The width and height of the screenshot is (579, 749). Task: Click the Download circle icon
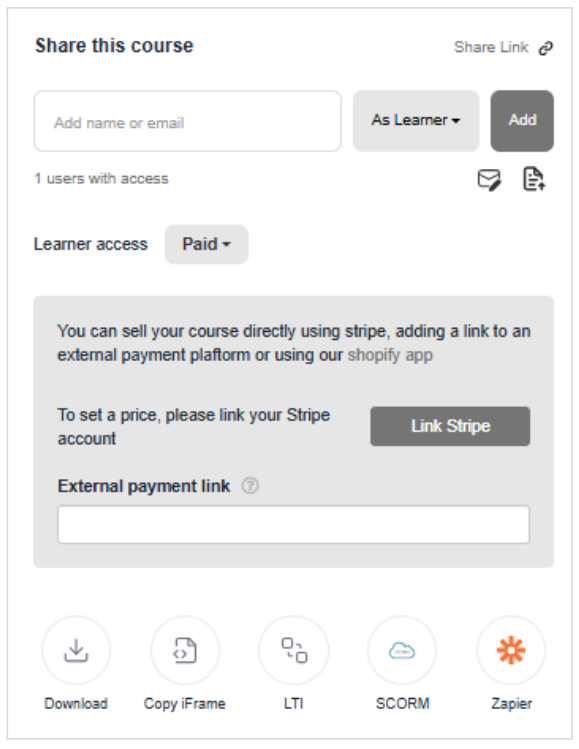pos(76,650)
